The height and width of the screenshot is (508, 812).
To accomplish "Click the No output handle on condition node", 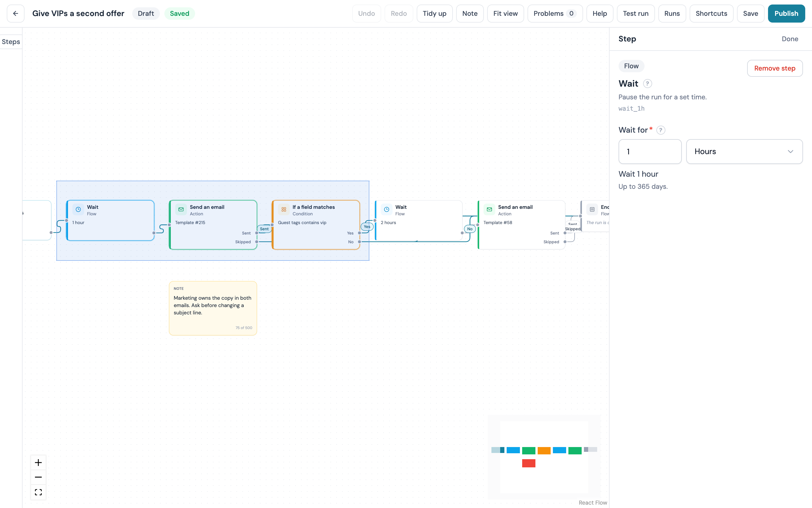I will click(359, 242).
